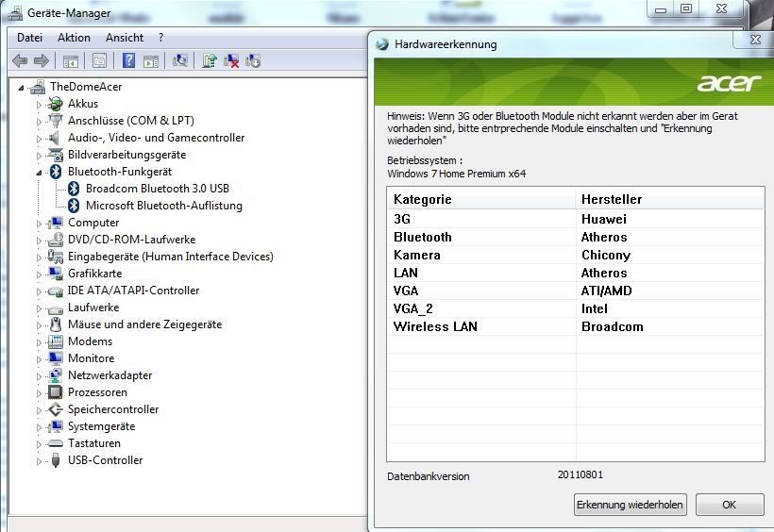Select the Kamera row
The width and height of the screenshot is (774, 532).
(576, 255)
